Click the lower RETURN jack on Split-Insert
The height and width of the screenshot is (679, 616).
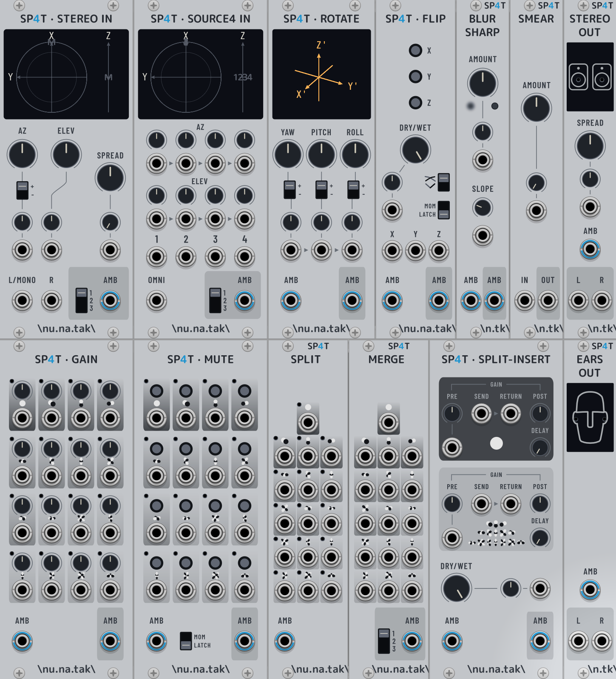[x=511, y=504]
